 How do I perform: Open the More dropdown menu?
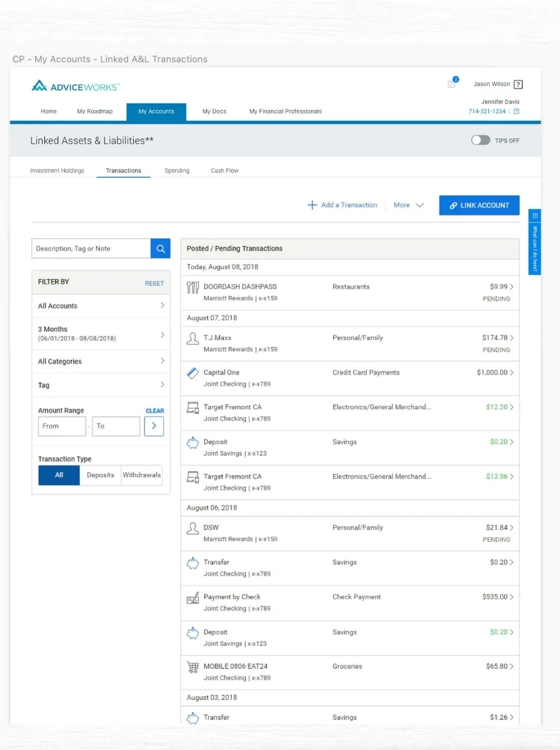point(409,205)
